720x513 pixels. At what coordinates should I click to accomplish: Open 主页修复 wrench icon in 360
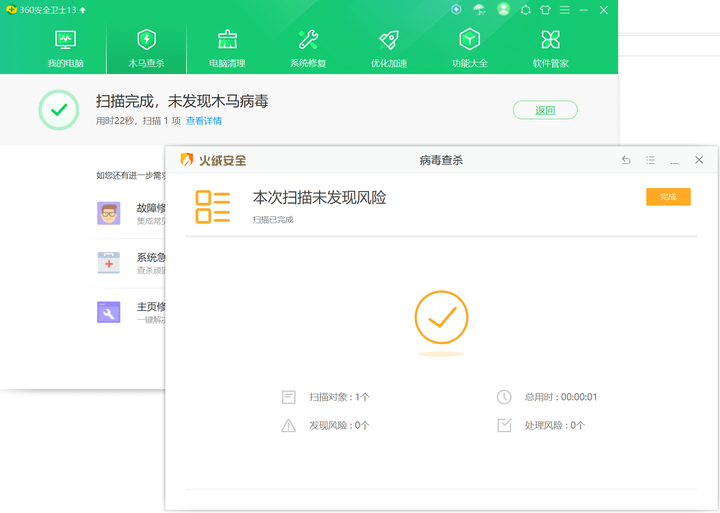pos(109,312)
